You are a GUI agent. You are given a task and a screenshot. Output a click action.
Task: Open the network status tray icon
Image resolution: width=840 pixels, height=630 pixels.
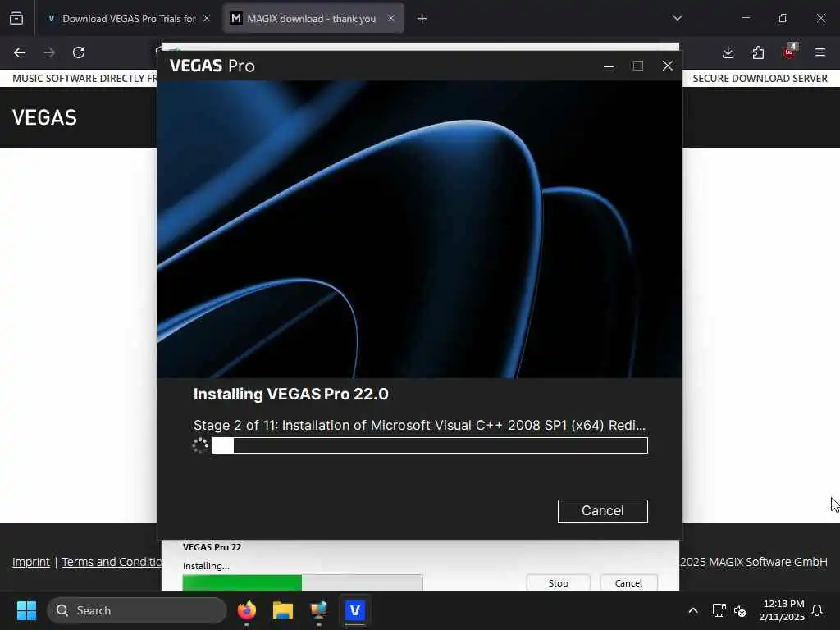(719, 610)
